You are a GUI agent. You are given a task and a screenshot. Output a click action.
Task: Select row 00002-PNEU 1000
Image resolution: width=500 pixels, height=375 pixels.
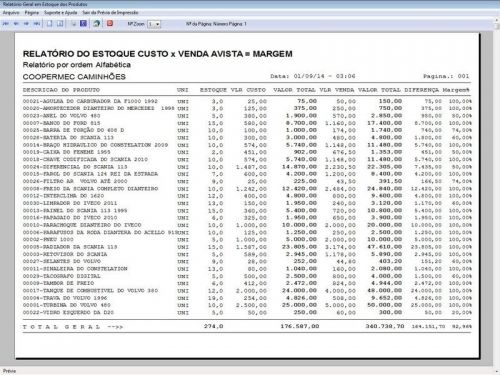[247, 239]
